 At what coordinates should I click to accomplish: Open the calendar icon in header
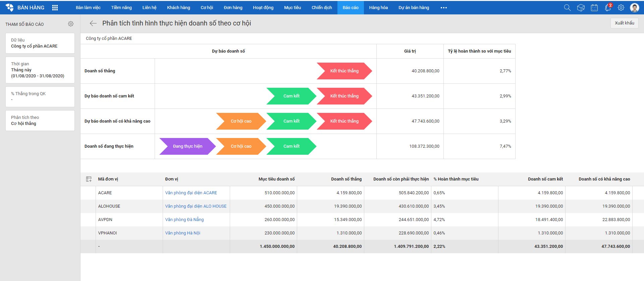click(594, 8)
